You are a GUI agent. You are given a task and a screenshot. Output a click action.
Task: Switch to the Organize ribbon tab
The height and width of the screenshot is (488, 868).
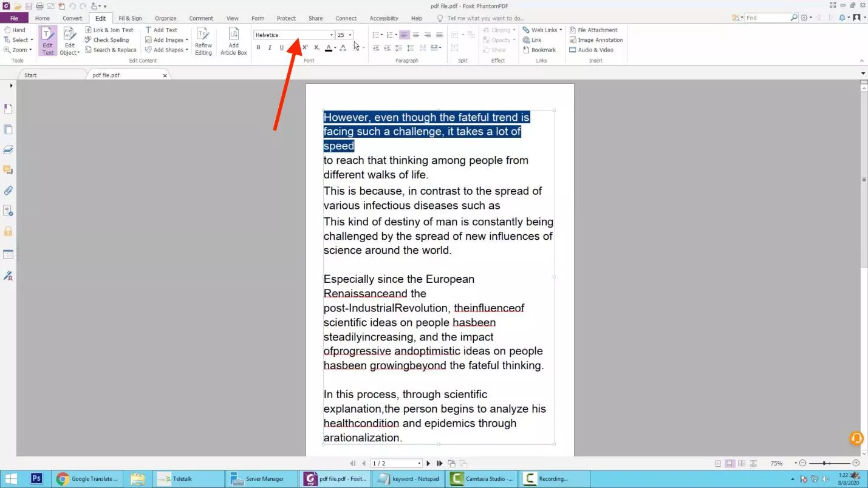tap(165, 18)
